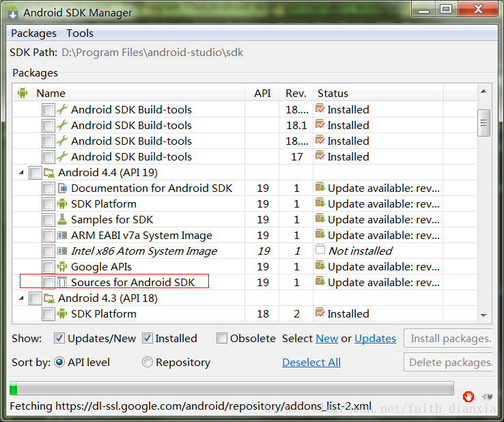Check the Android 4.4 (API 19) group box
This screenshot has width=504, height=422.
click(x=36, y=173)
